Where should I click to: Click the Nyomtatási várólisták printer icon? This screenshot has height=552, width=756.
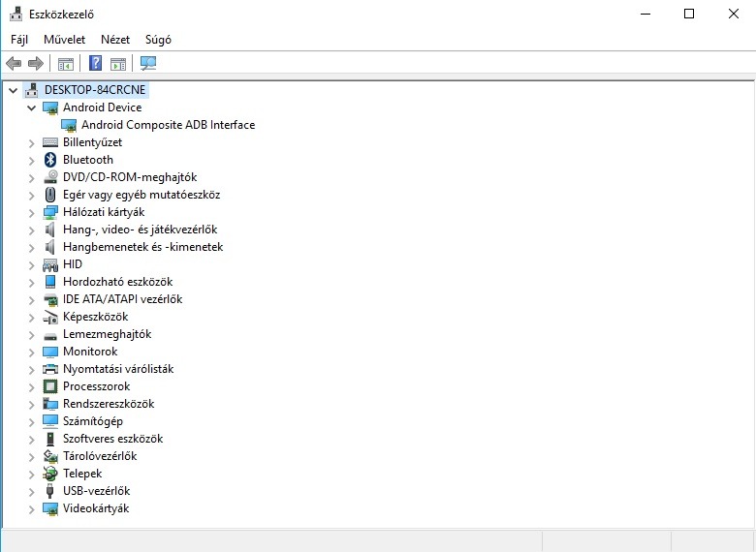coord(50,369)
